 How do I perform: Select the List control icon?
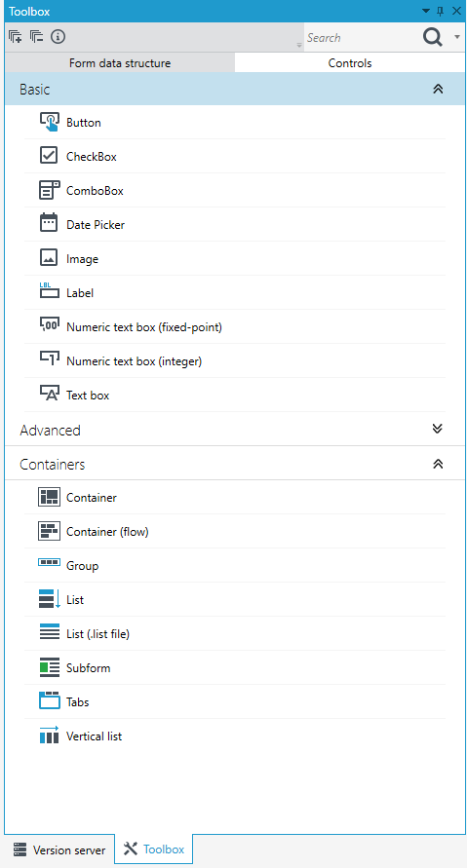point(50,599)
